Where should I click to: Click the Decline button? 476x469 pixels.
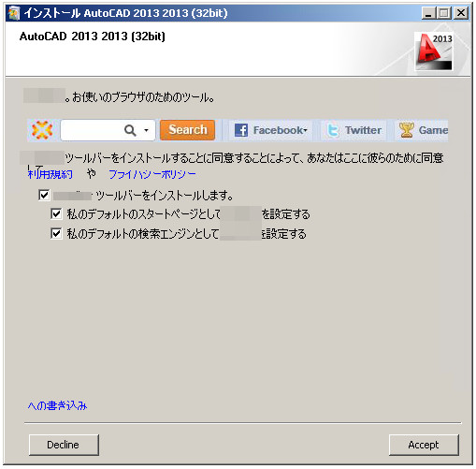pos(64,445)
